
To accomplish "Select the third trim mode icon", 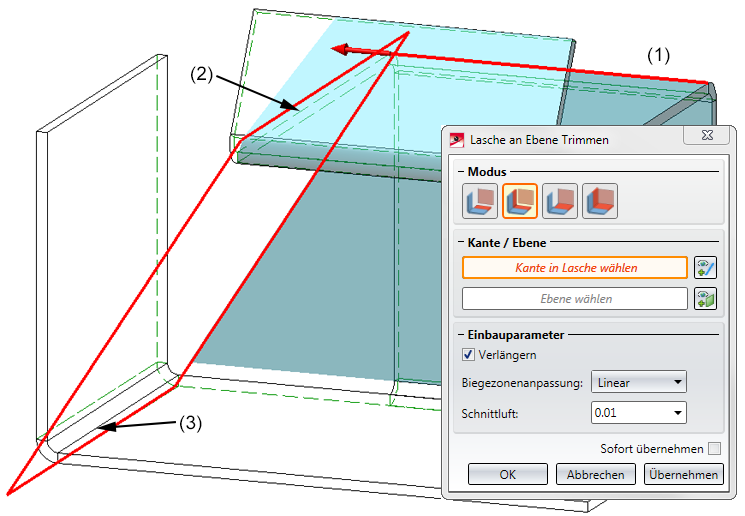I will 560,201.
